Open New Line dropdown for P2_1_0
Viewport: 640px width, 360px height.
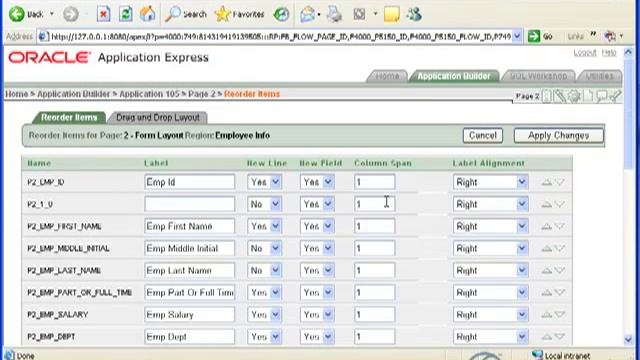pos(264,204)
